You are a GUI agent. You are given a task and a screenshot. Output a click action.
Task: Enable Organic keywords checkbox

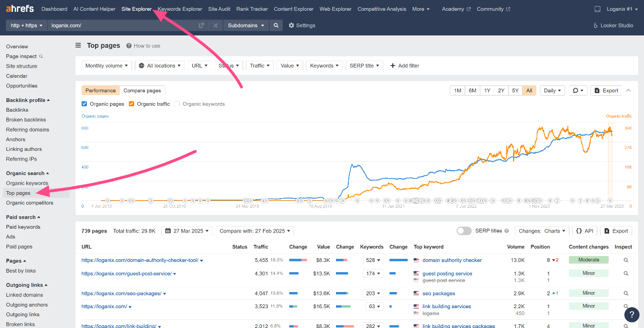pyautogui.click(x=178, y=104)
